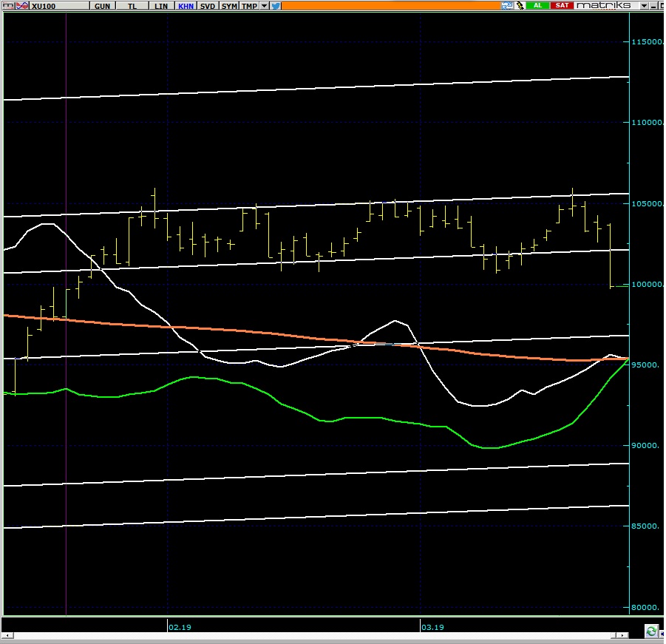Click the horizontal scrollbar right arrow
Image resolution: width=666 pixels, height=644 pixels.
(622, 636)
